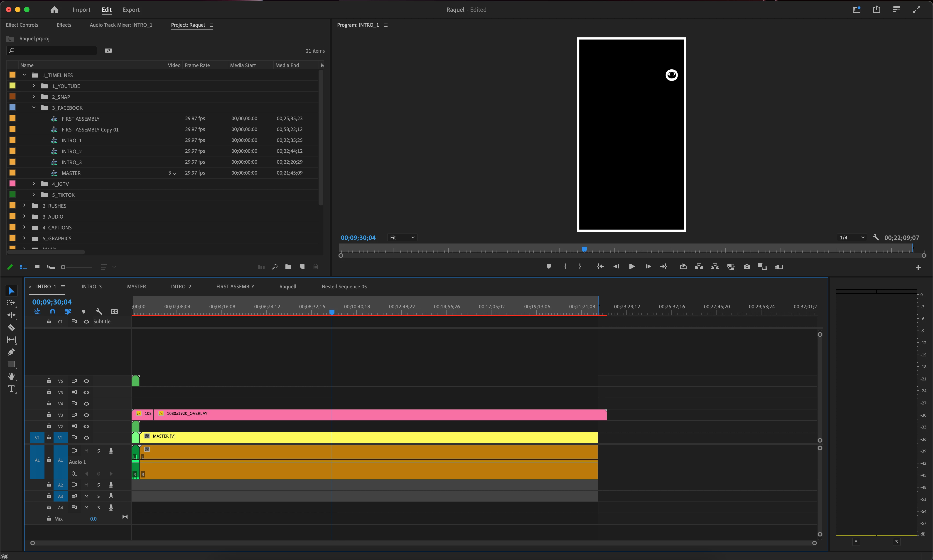933x560 pixels.
Task: Switch to the INTRO_3 timeline tab
Action: [91, 286]
